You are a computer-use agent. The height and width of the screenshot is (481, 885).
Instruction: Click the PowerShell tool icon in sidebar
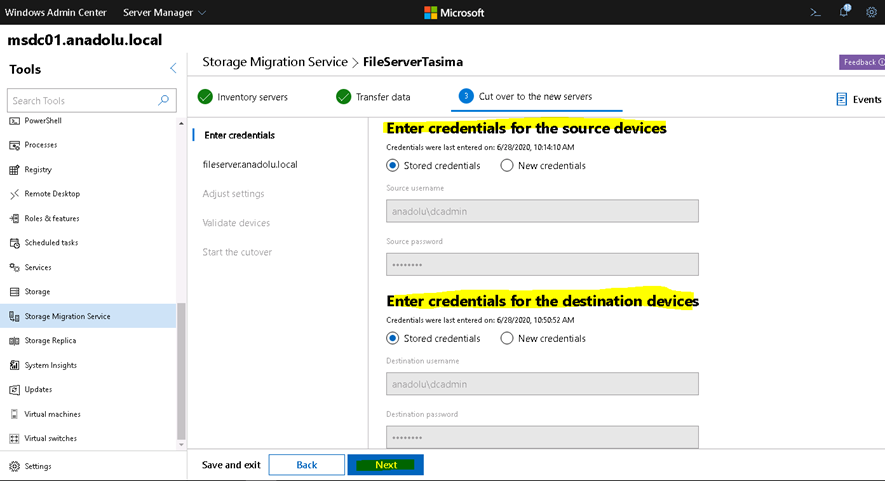click(x=14, y=121)
